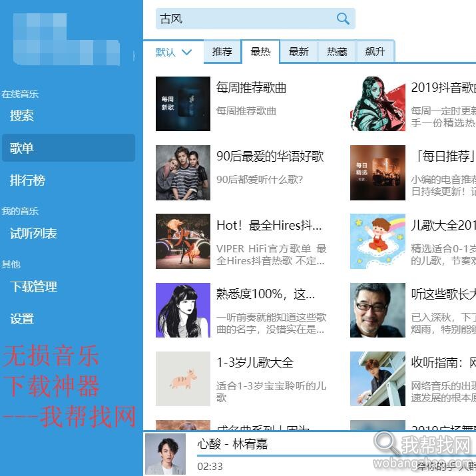The image size is (476, 476).
Task: Open 听这些歌长大 playlist cover
Action: [377, 310]
